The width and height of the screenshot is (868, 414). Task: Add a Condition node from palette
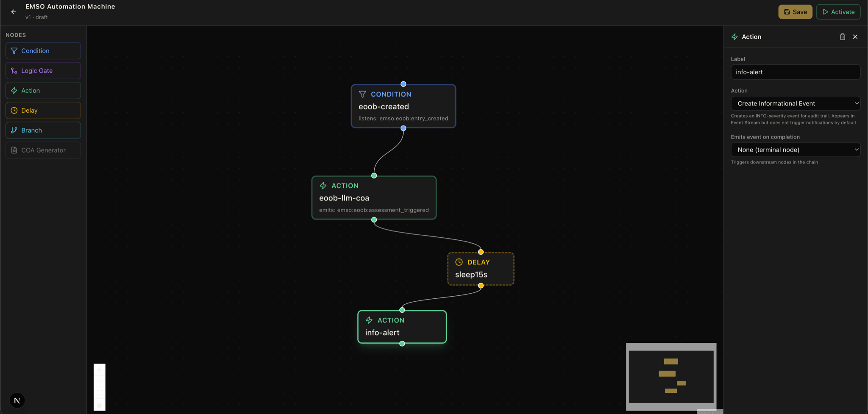pos(43,51)
